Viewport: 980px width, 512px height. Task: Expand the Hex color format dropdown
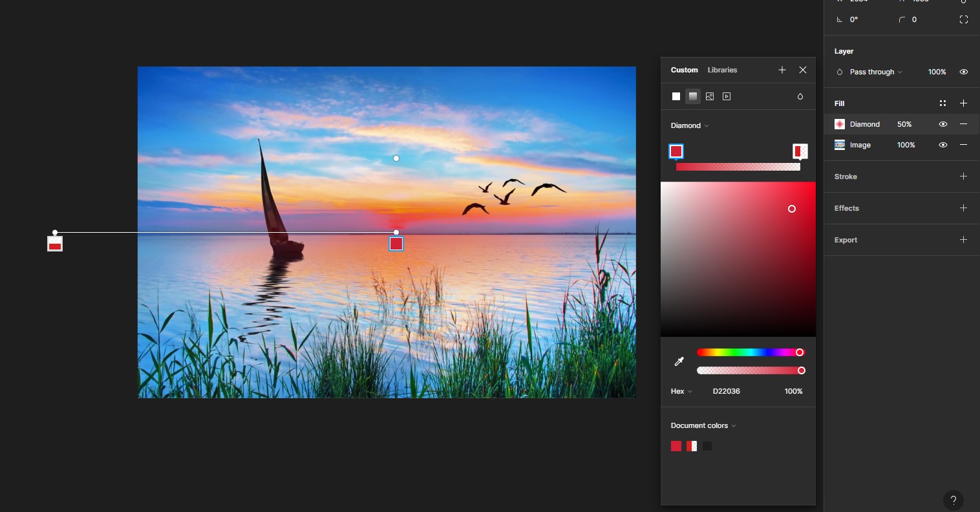pyautogui.click(x=681, y=391)
